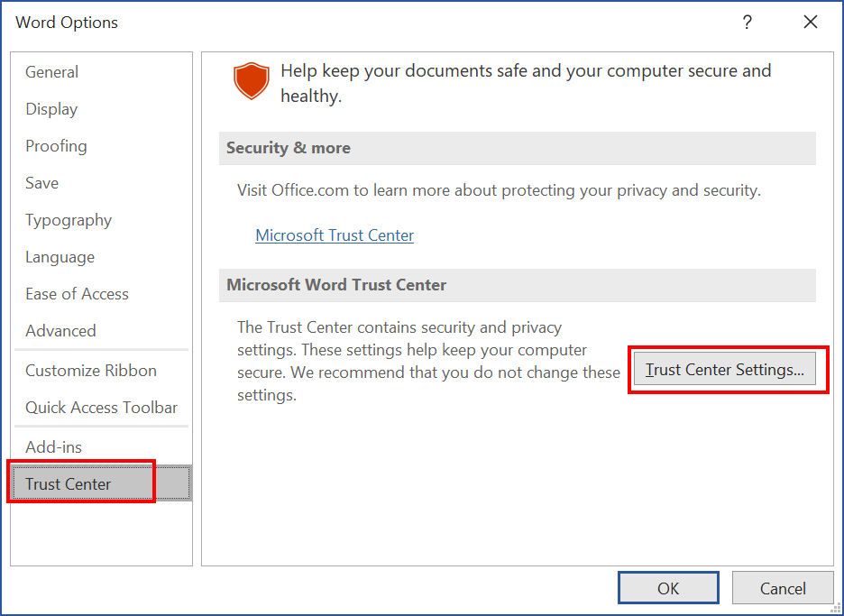Open Quick Access Toolbar settings
Image resolution: width=844 pixels, height=616 pixels.
101,408
